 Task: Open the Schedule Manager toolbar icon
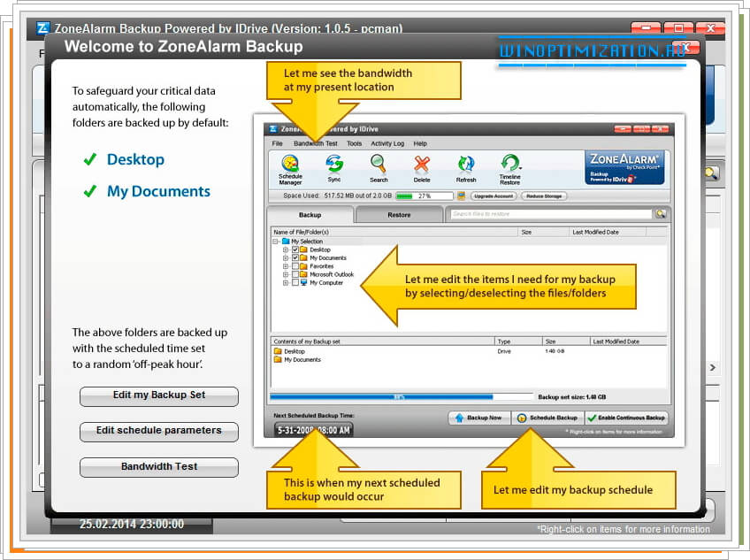point(291,166)
